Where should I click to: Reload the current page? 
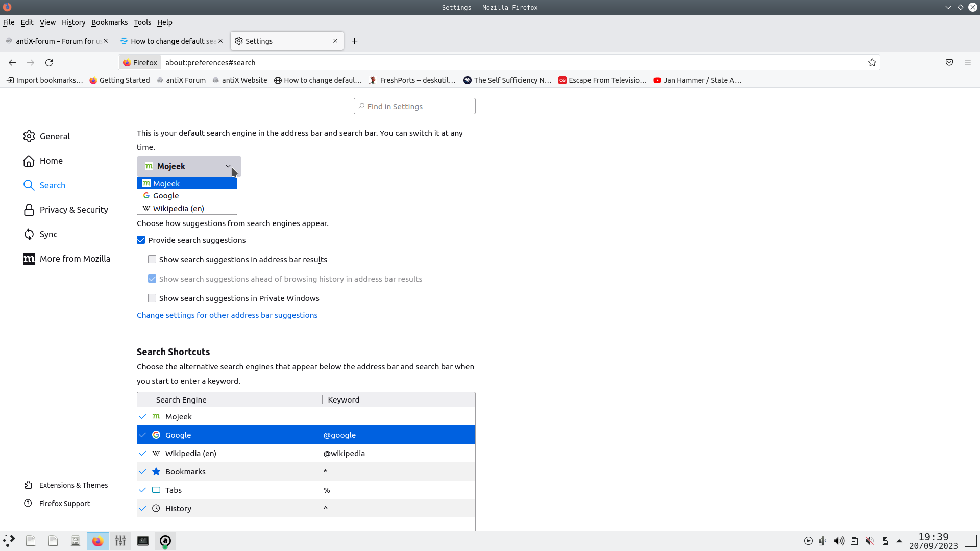49,63
